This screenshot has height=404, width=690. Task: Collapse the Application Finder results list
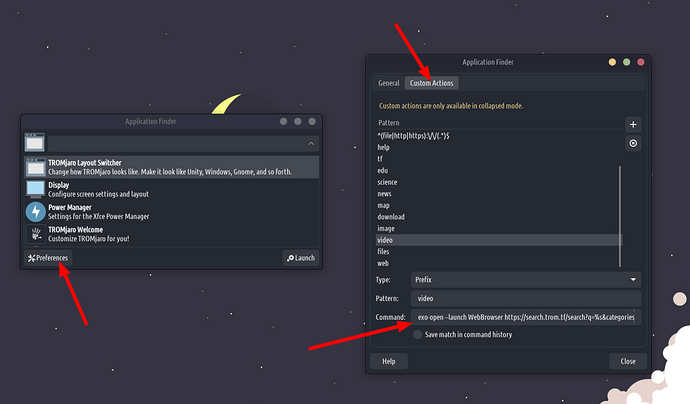311,144
